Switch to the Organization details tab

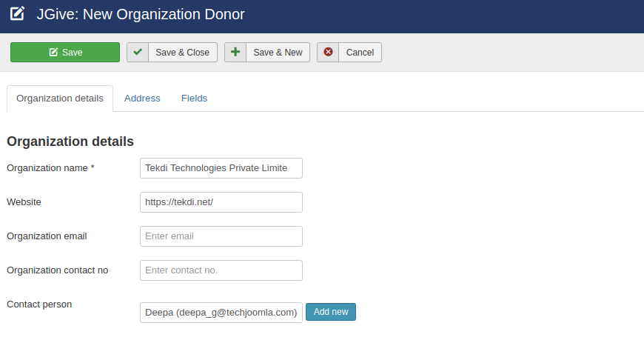pyautogui.click(x=60, y=99)
